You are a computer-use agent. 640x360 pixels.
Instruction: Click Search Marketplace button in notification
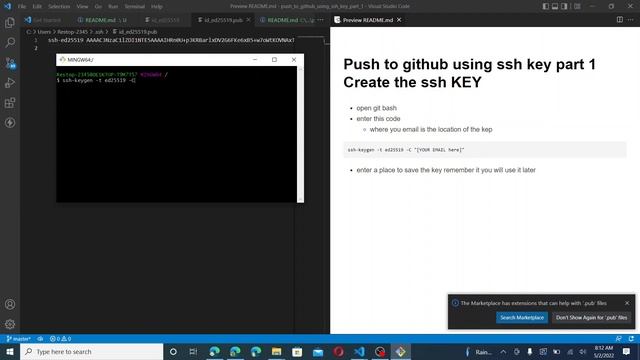[x=522, y=317]
